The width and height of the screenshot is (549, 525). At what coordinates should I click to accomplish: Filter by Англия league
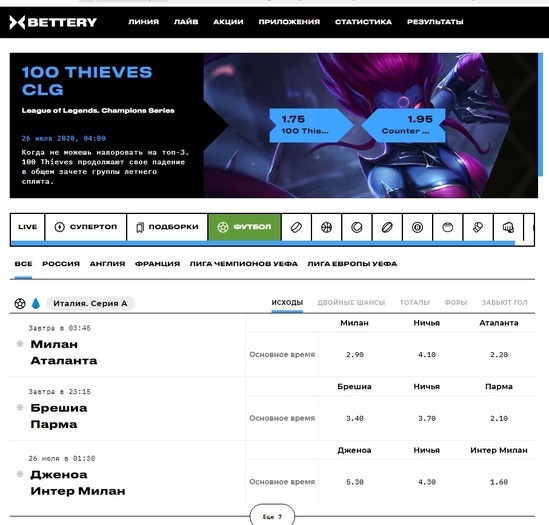[x=107, y=264]
